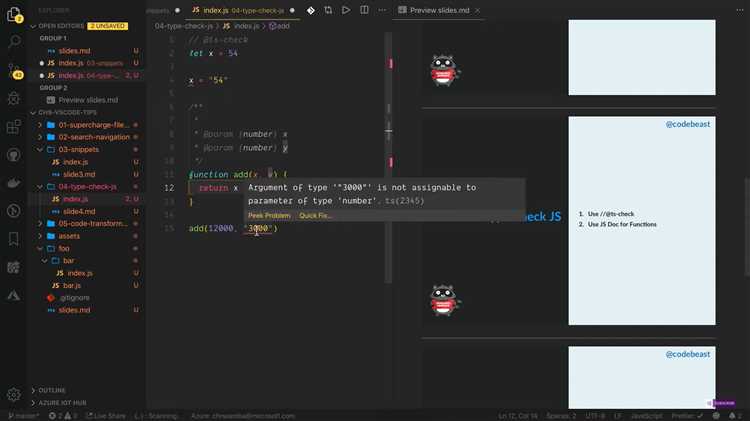
Task: Click Spaces: 2 indentation status item
Action: (561, 416)
